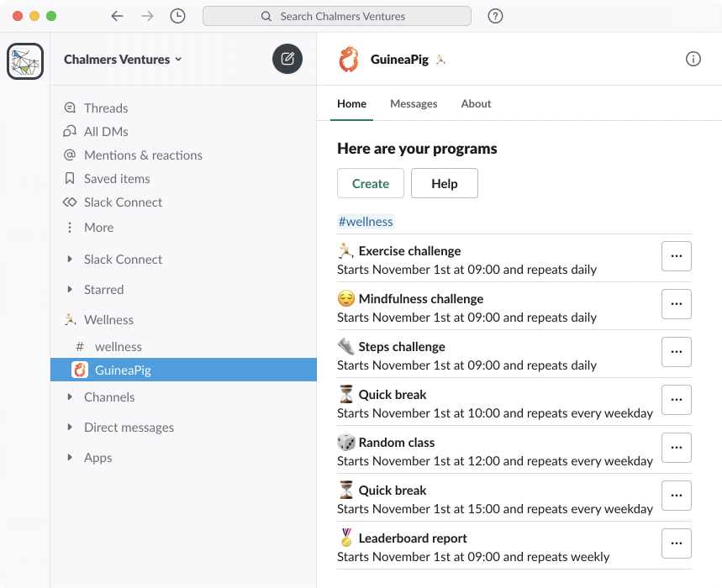Screen dimensions: 722x588
Task: Click the Help button
Action: [445, 183]
